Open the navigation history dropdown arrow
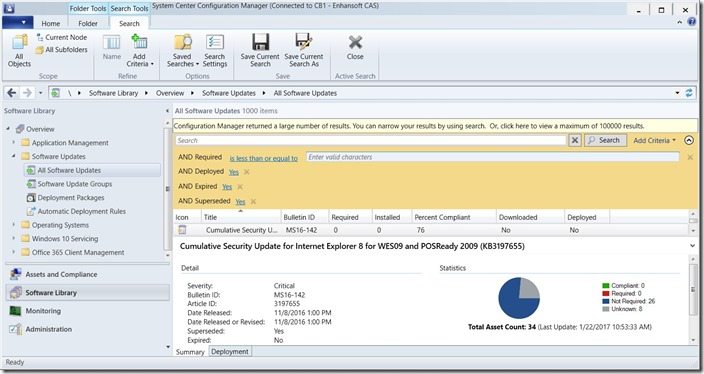 coord(40,93)
